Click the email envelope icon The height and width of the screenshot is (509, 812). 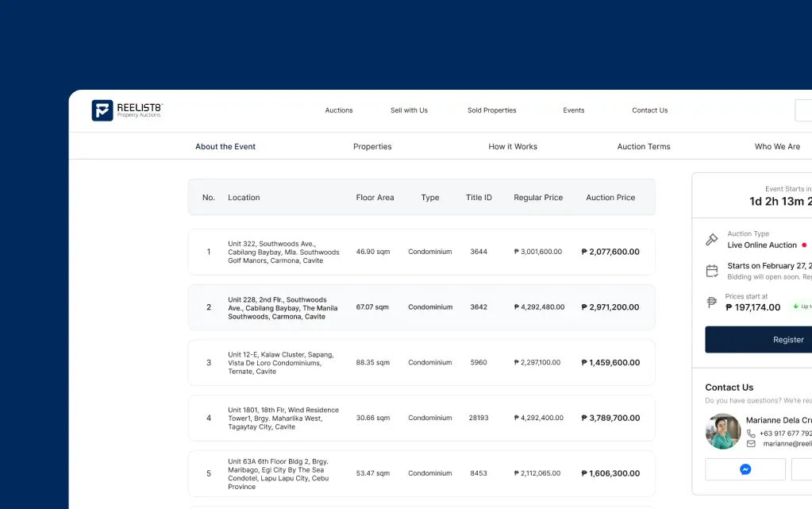pyautogui.click(x=751, y=444)
